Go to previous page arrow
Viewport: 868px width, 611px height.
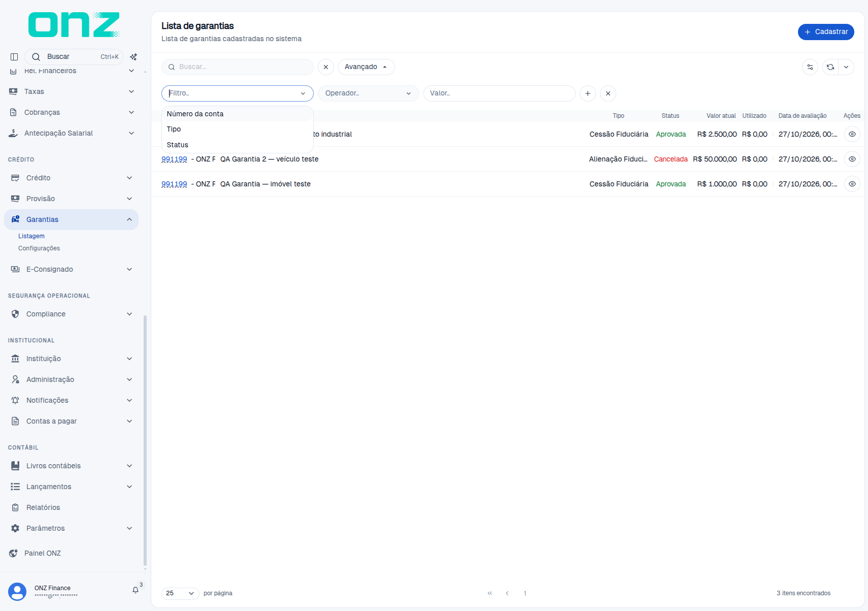coord(507,593)
